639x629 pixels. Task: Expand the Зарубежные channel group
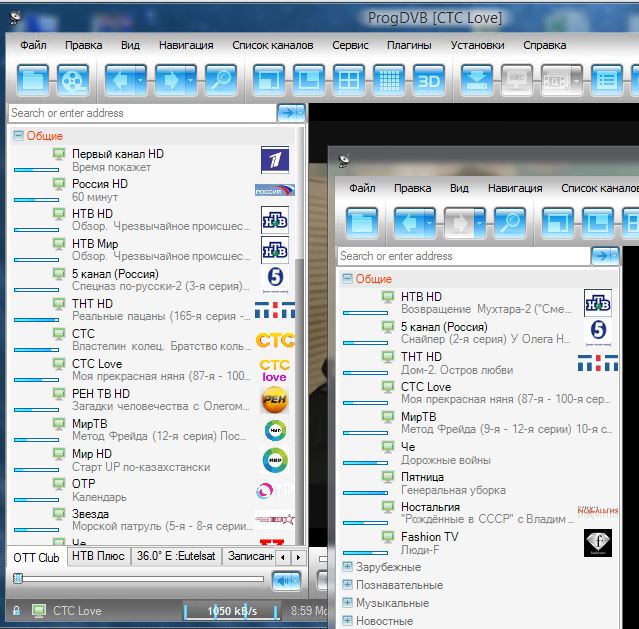(x=347, y=567)
